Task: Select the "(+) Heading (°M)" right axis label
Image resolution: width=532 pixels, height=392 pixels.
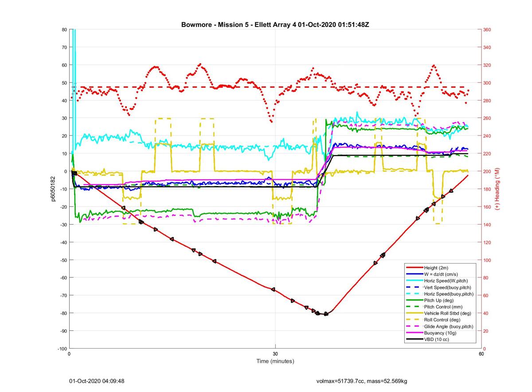Action: coord(497,189)
